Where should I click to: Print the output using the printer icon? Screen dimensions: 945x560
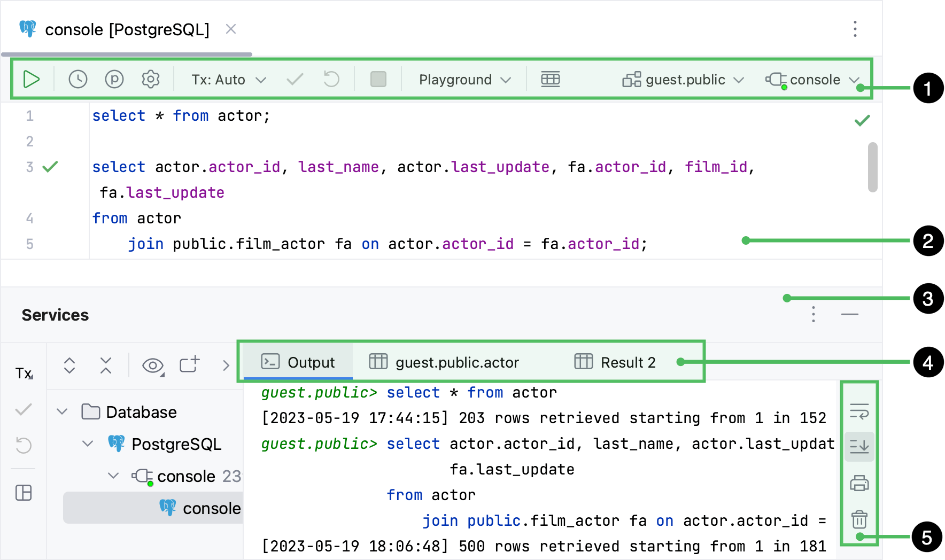click(x=858, y=483)
